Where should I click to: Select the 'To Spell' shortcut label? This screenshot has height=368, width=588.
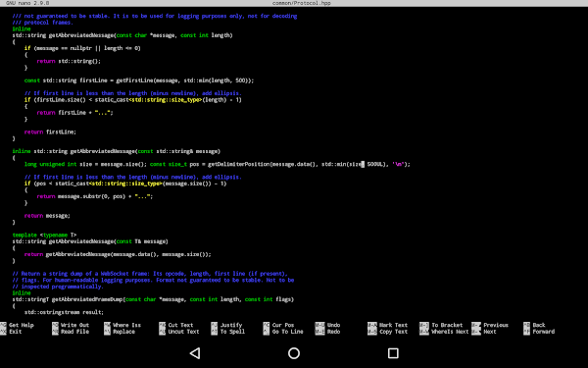(x=232, y=332)
